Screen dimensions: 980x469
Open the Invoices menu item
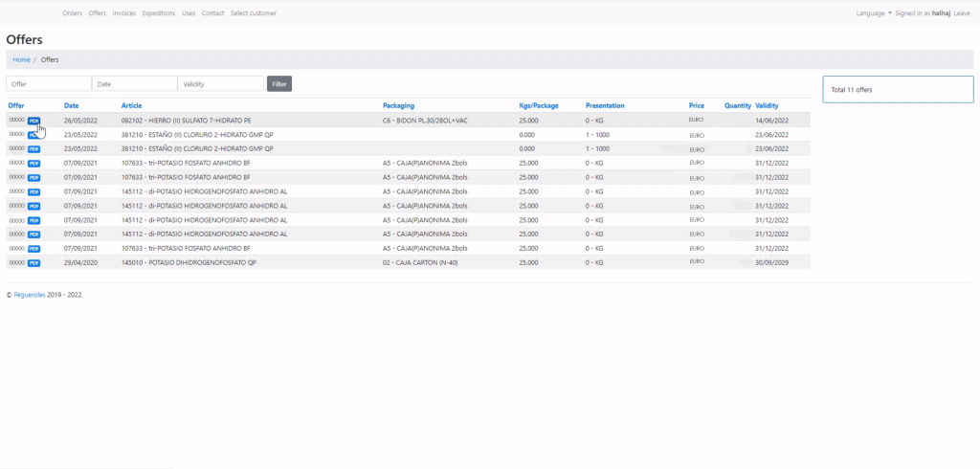pos(123,13)
